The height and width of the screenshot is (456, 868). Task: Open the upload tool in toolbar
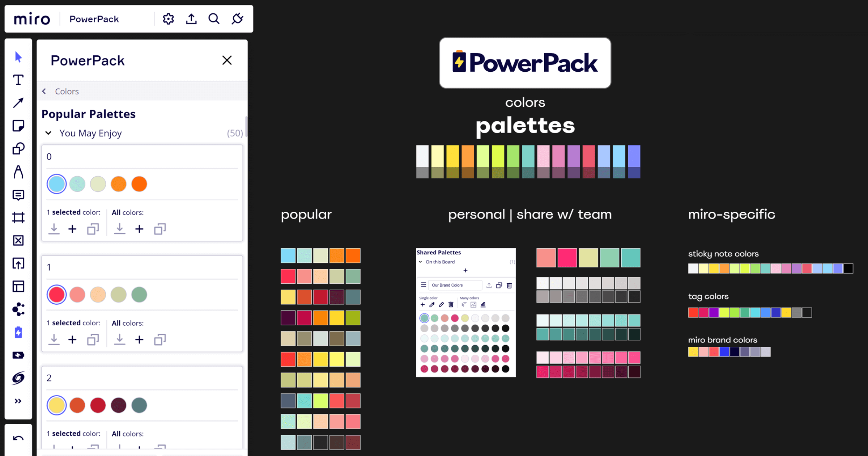point(18,263)
